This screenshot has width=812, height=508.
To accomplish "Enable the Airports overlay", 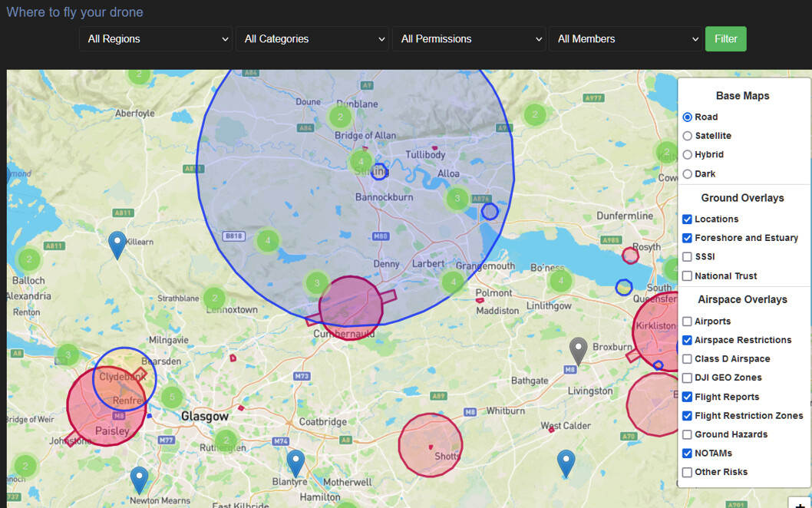I will pos(687,322).
